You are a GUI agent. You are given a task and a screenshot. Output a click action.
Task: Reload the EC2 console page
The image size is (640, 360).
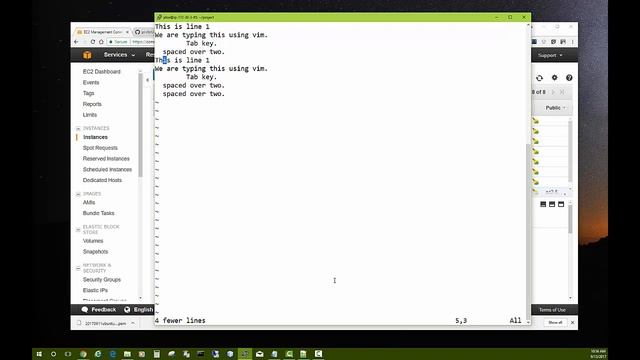point(93,42)
